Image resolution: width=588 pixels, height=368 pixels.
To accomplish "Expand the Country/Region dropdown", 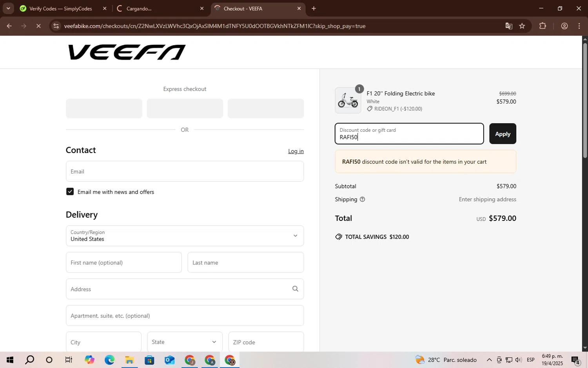I will coord(185,236).
